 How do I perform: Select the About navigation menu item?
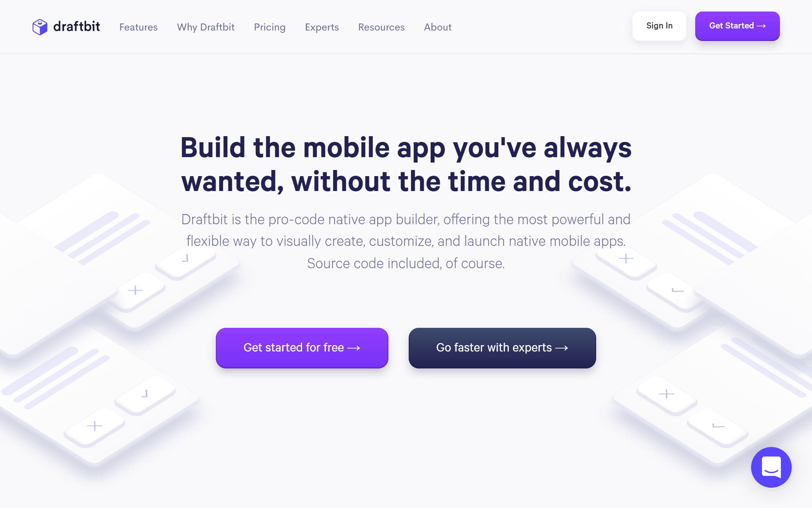(437, 27)
